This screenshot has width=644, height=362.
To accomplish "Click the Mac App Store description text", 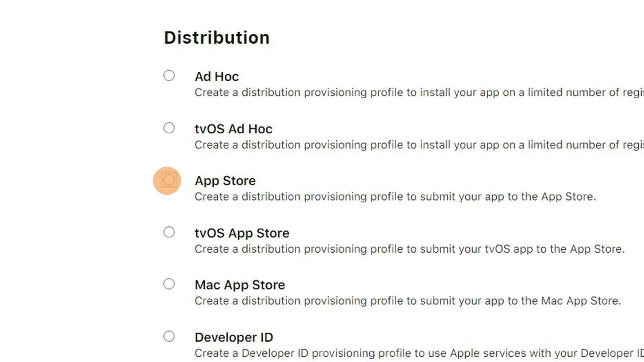I will (x=408, y=301).
